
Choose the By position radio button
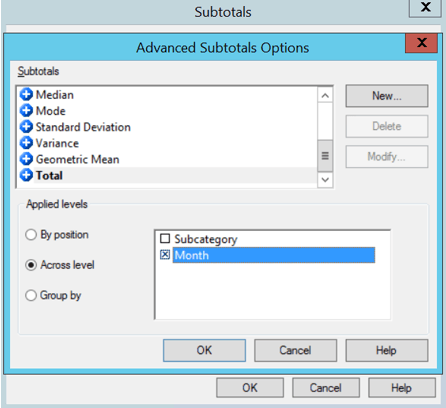tap(31, 235)
